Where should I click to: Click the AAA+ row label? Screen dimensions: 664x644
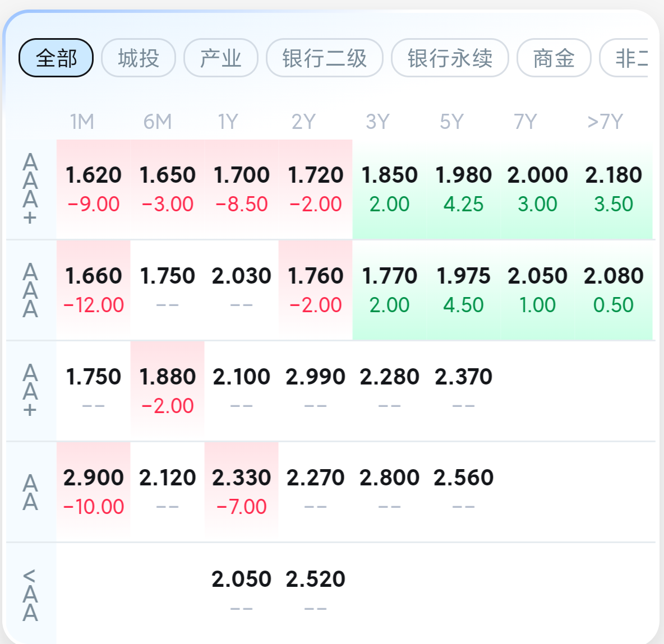(x=30, y=189)
